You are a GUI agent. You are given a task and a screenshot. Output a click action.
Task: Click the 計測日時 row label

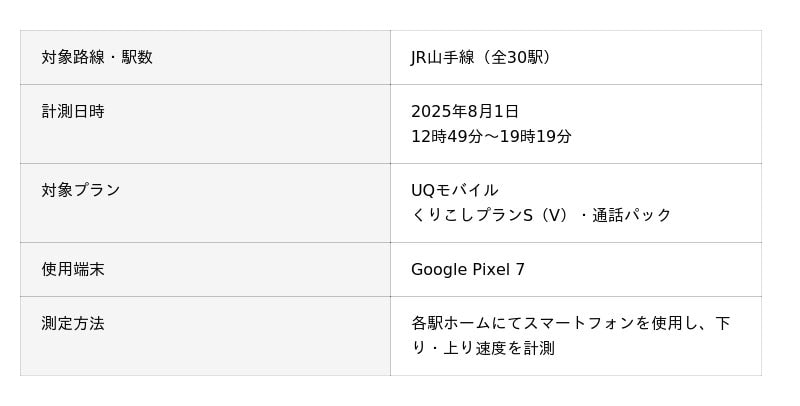click(73, 111)
